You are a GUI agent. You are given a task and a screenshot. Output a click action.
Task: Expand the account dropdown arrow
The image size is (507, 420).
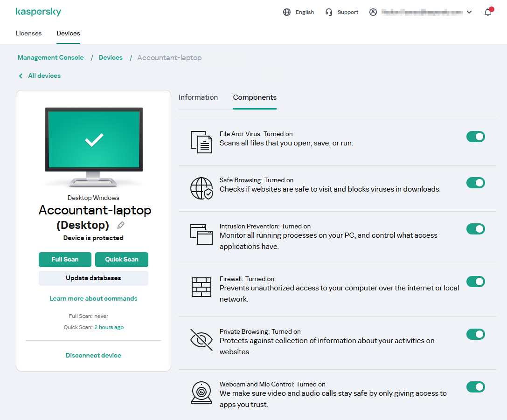point(469,12)
